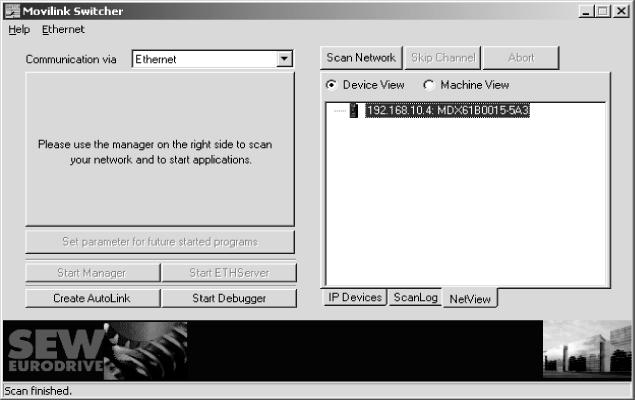Click the disabled maximize window button
Viewport: 635px width, 400px height.
[x=603, y=11]
